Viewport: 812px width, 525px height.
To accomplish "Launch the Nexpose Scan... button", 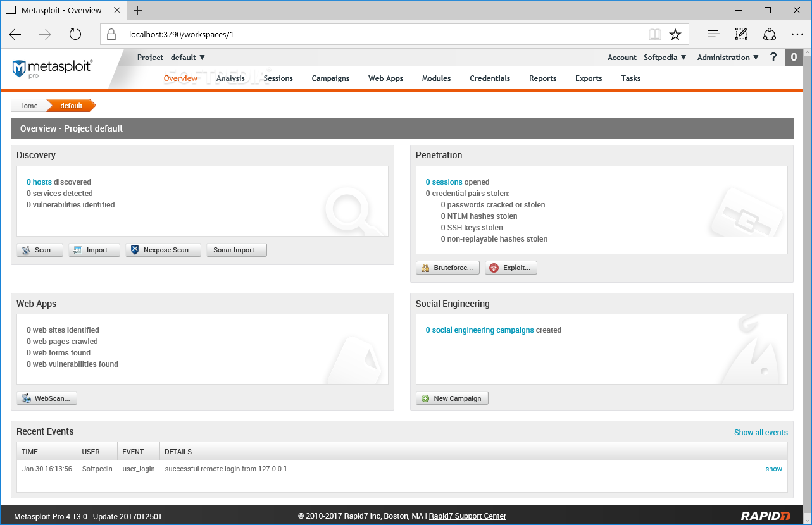I will (163, 250).
